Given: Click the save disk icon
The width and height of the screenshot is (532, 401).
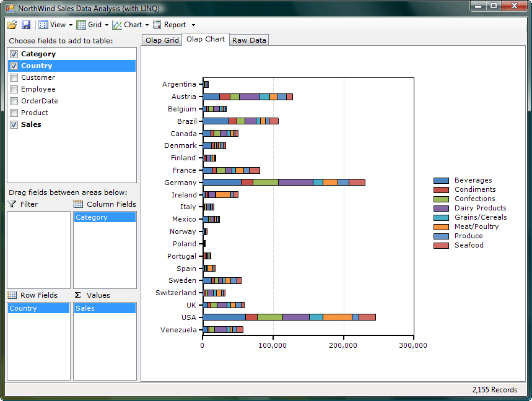Looking at the screenshot, I should coord(26,25).
